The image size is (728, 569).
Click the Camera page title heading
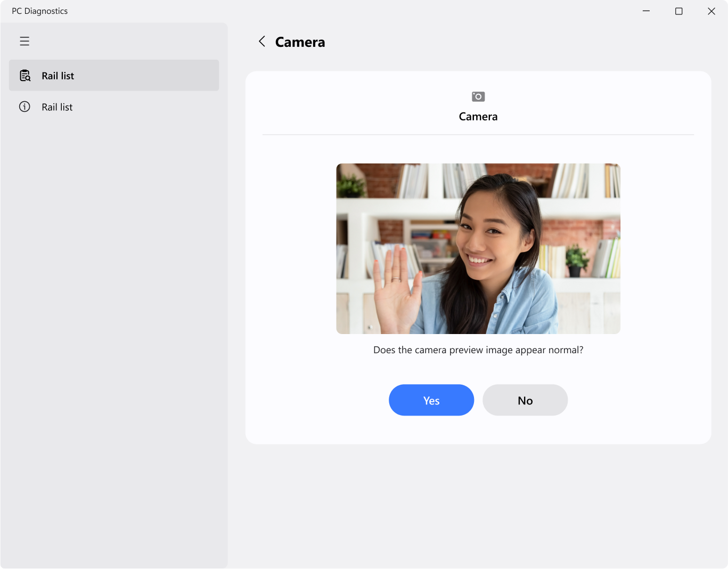(x=300, y=42)
